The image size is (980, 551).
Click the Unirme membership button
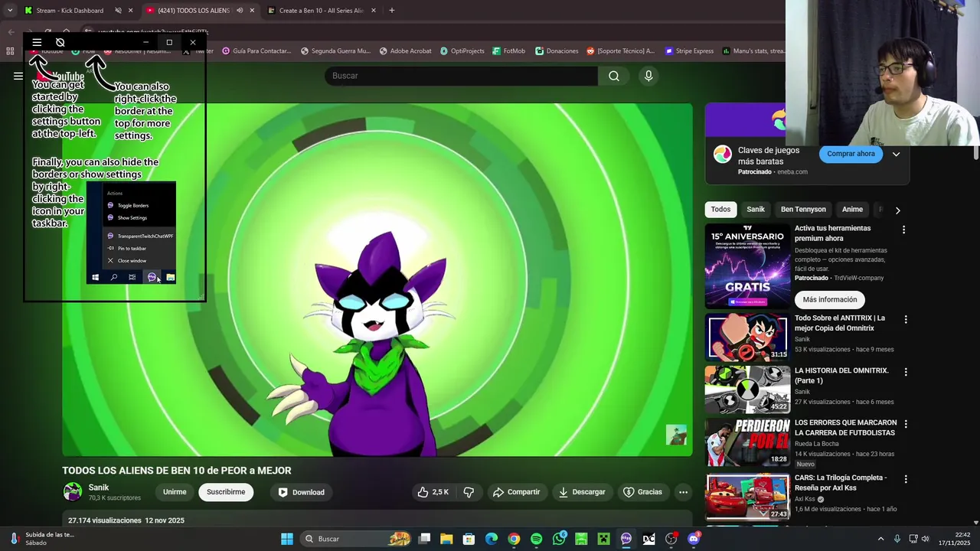175,492
